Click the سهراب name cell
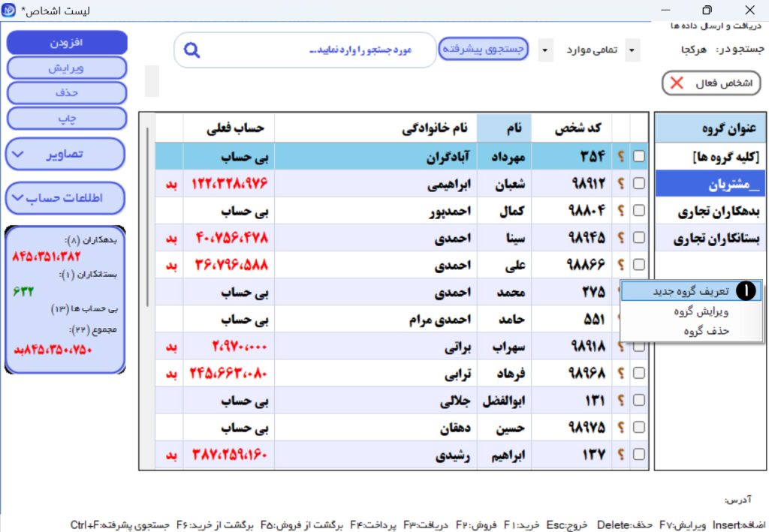The width and height of the screenshot is (769, 532). (504, 347)
